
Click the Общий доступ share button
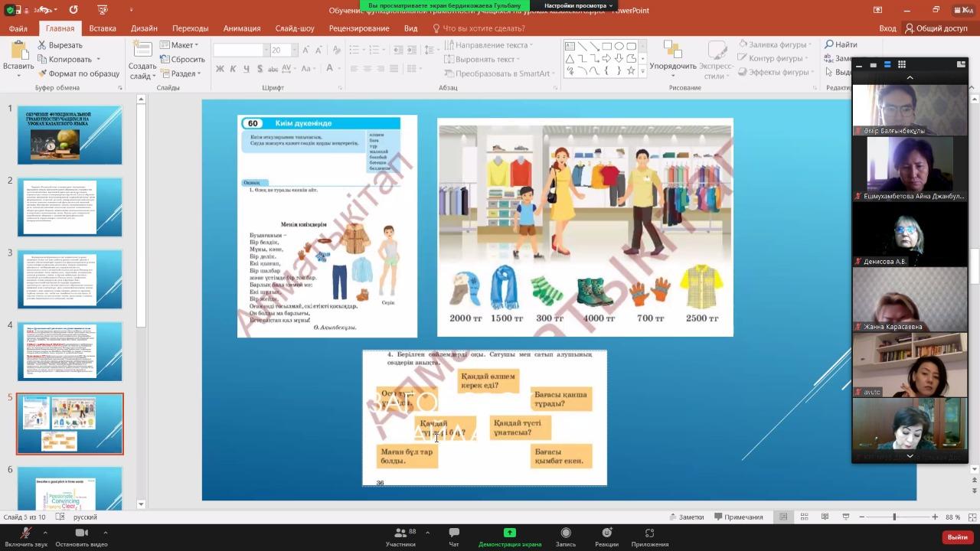click(x=936, y=28)
